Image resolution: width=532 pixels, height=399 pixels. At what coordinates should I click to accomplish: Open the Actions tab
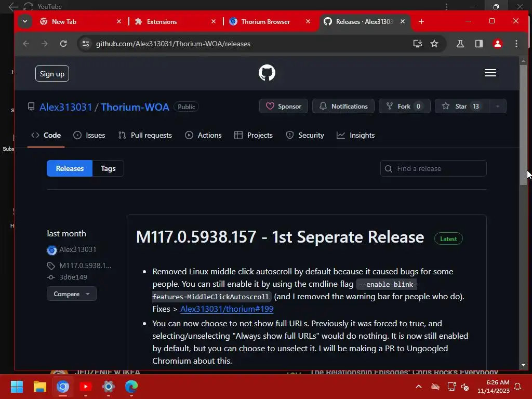[x=203, y=135]
